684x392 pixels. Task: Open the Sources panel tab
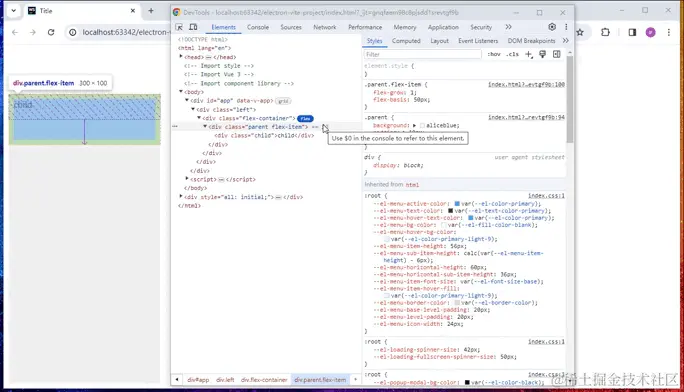tap(291, 27)
